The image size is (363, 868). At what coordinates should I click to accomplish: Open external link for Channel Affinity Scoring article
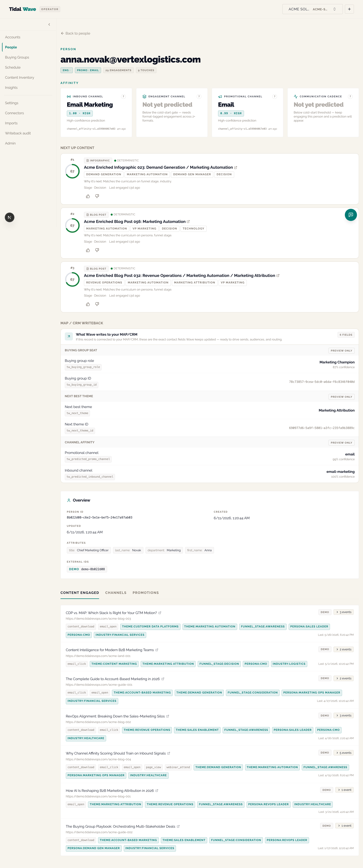pyautogui.click(x=169, y=753)
